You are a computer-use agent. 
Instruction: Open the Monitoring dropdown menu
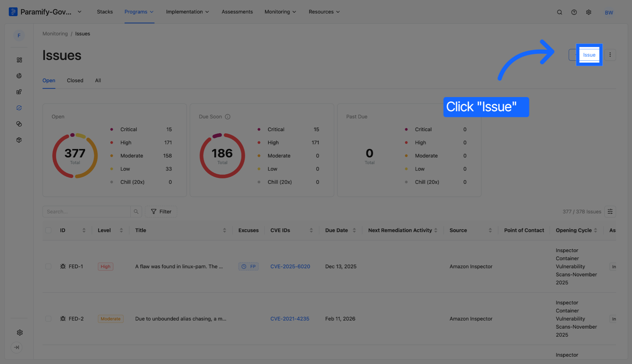tap(280, 12)
